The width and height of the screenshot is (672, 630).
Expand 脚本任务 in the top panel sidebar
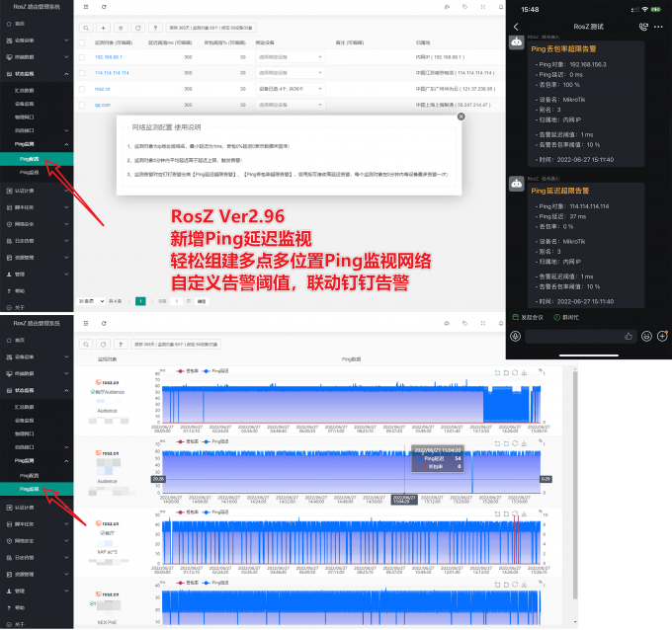(37, 207)
